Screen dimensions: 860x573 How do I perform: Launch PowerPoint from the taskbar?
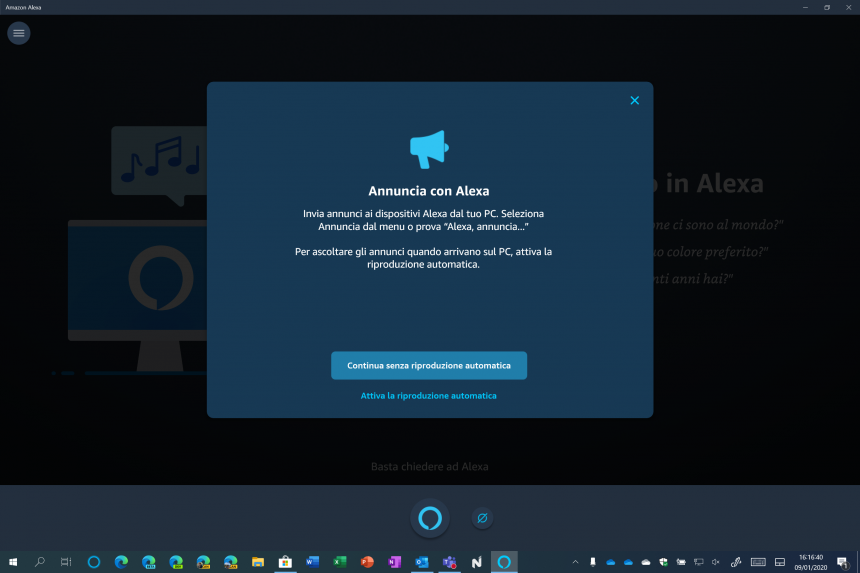(x=367, y=562)
